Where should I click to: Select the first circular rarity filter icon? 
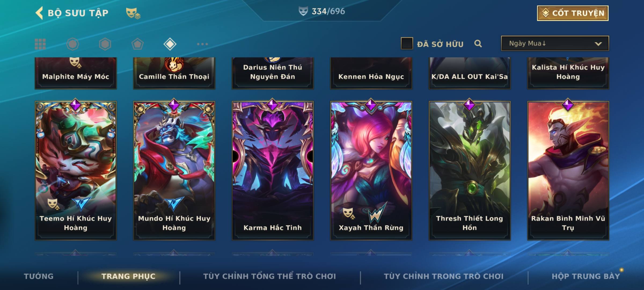pos(73,44)
